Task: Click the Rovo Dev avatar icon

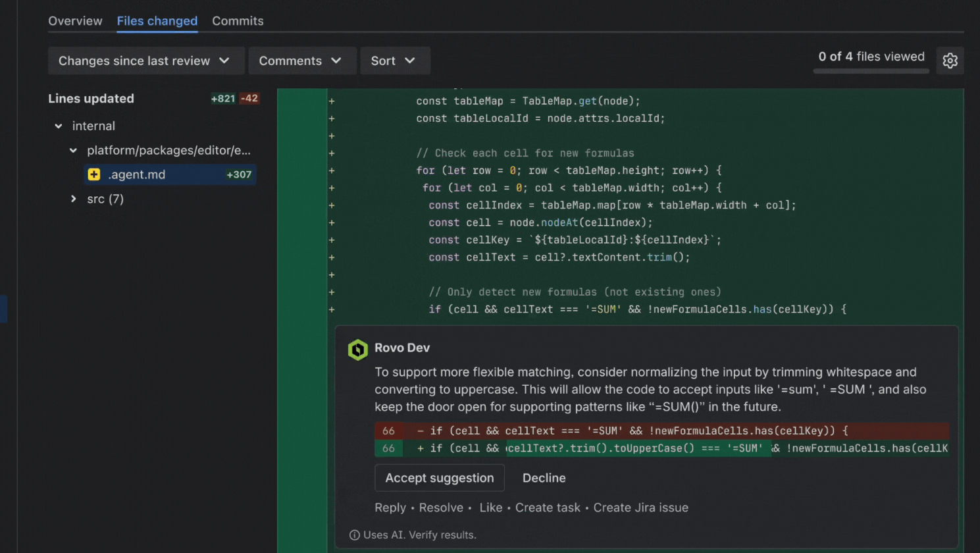Action: coord(358,350)
